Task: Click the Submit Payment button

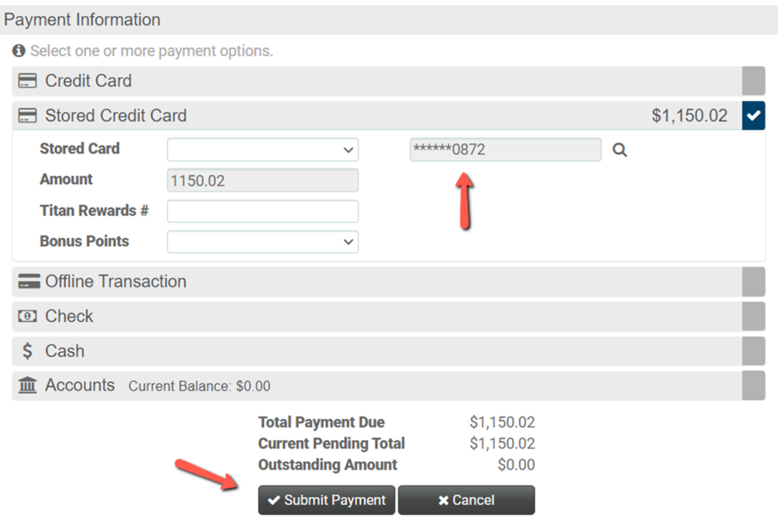Action: point(326,500)
